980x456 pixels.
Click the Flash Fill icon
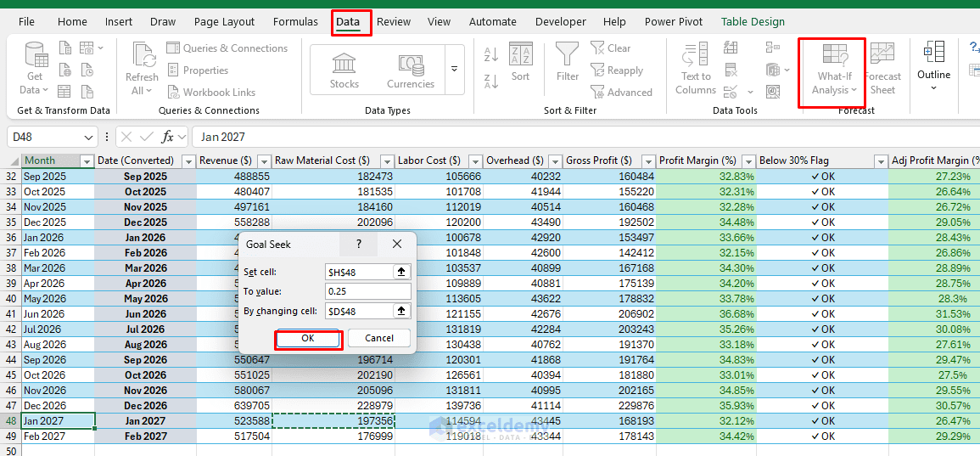731,48
